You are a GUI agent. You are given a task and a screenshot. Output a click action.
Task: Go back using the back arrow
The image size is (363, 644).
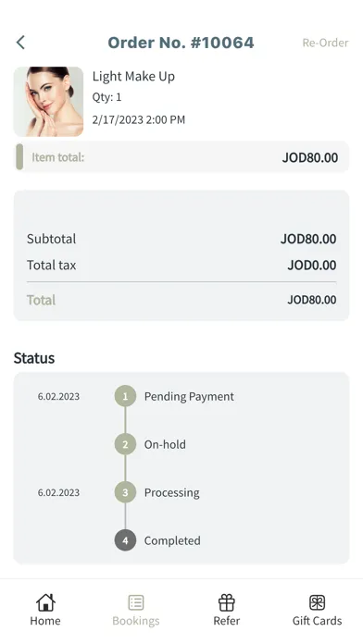point(20,43)
